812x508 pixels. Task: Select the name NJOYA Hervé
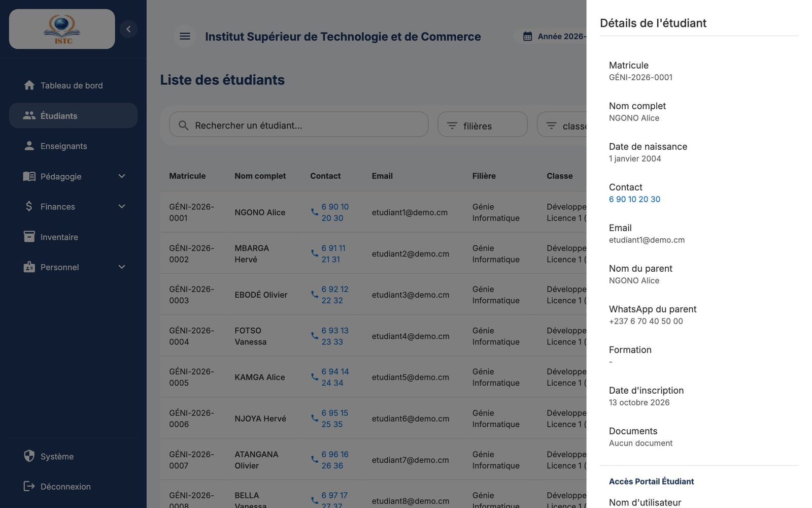(x=260, y=419)
